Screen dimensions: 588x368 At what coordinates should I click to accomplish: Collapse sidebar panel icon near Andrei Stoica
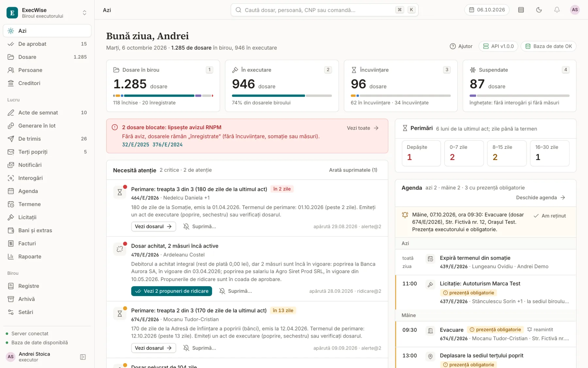pyautogui.click(x=83, y=357)
